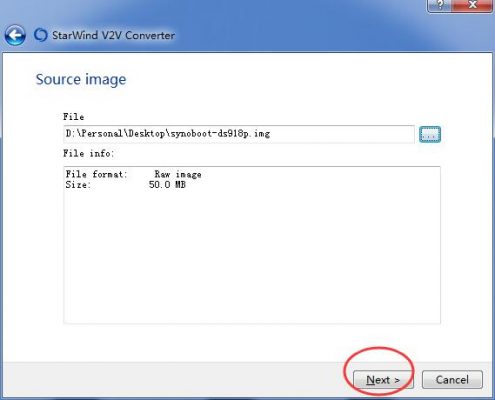495x400 pixels.
Task: Click the Raw image value text
Action: pyautogui.click(x=178, y=174)
